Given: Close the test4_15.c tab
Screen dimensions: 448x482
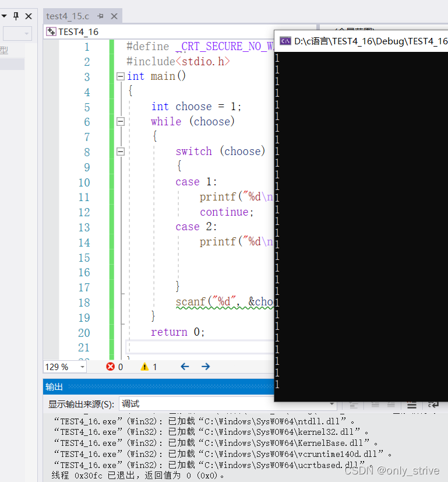Looking at the screenshot, I should coord(114,16).
